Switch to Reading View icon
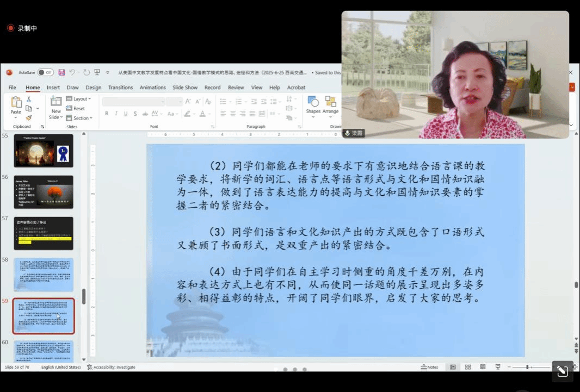This screenshot has width=580, height=392. 483,367
